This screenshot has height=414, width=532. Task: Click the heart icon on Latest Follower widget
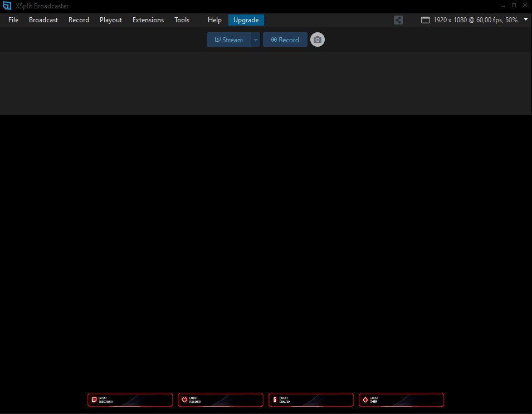[x=184, y=400]
